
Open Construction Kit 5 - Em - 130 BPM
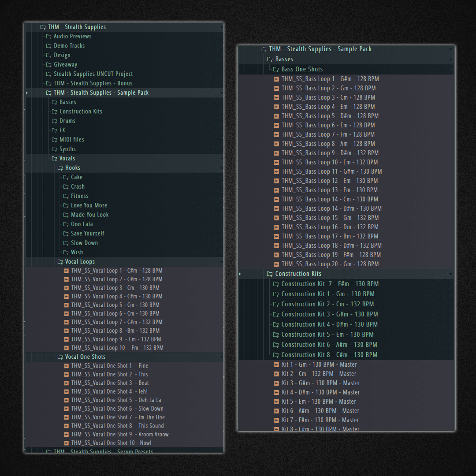327,335
